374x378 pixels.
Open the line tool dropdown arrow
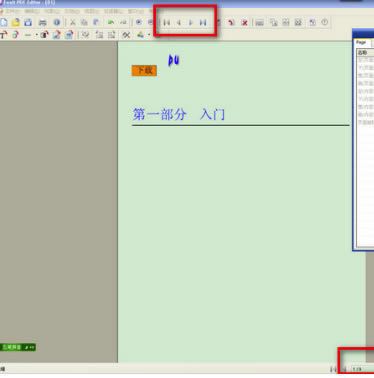[x=36, y=35]
